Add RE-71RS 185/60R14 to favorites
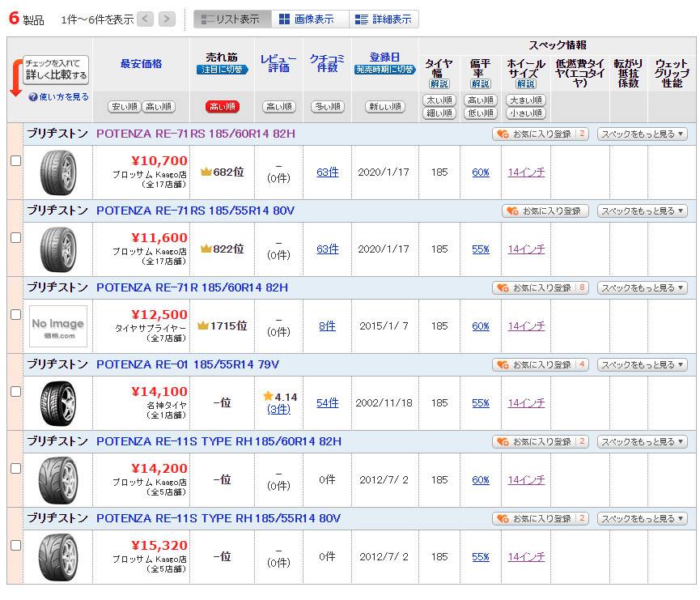Viewport: 700px width, 600px height. click(541, 134)
